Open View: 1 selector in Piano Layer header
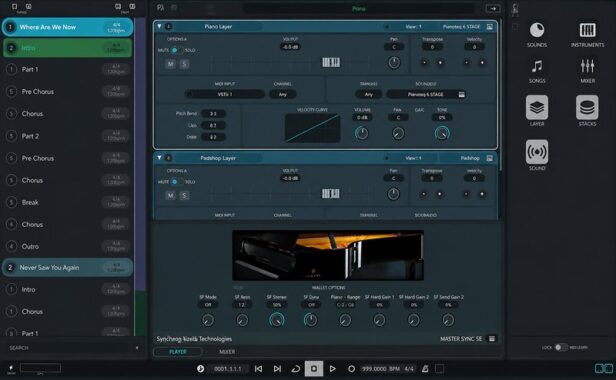 (x=413, y=27)
